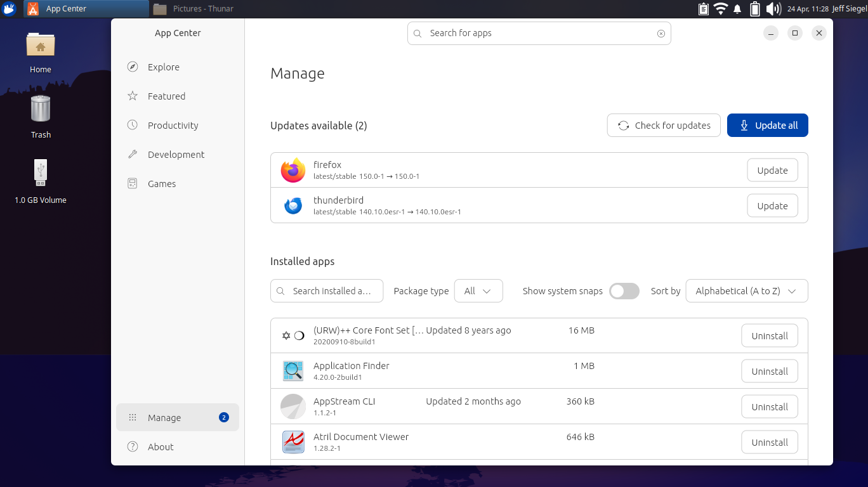Focus the Search for apps field
This screenshot has height=487, width=868.
click(x=539, y=34)
